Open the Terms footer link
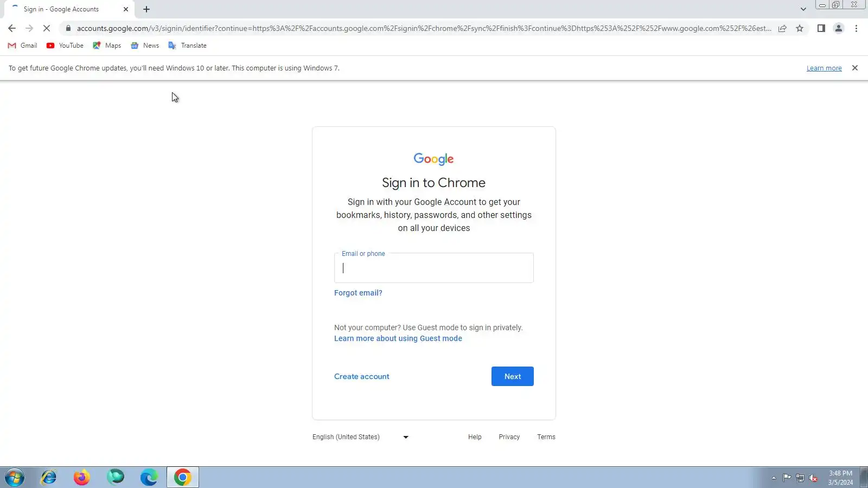Screen dimensions: 868x488 click(x=546, y=437)
